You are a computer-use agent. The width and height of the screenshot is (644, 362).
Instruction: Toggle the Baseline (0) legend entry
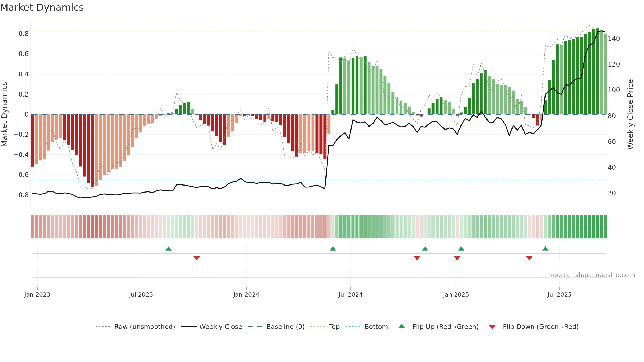(x=276, y=327)
